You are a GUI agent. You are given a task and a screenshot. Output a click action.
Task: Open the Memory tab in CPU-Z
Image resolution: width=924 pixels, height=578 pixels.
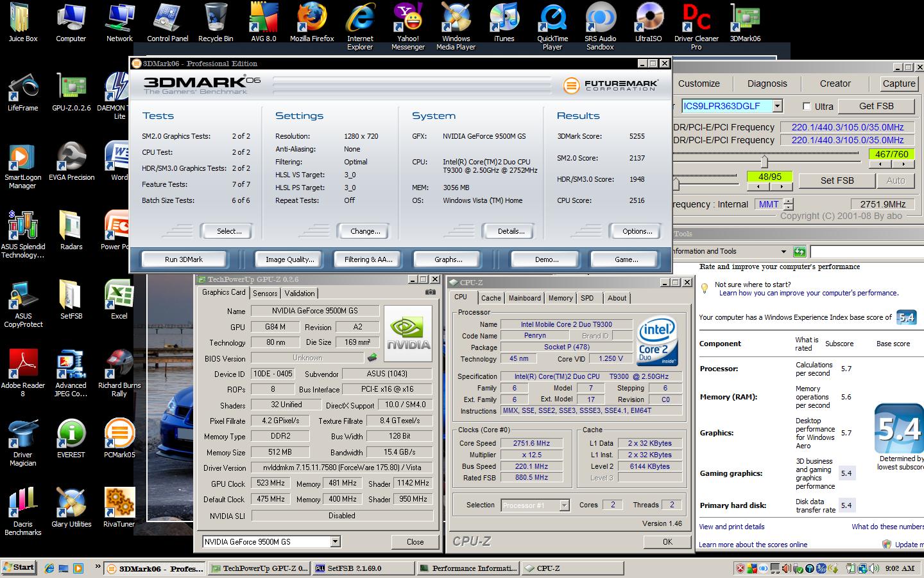click(x=560, y=298)
